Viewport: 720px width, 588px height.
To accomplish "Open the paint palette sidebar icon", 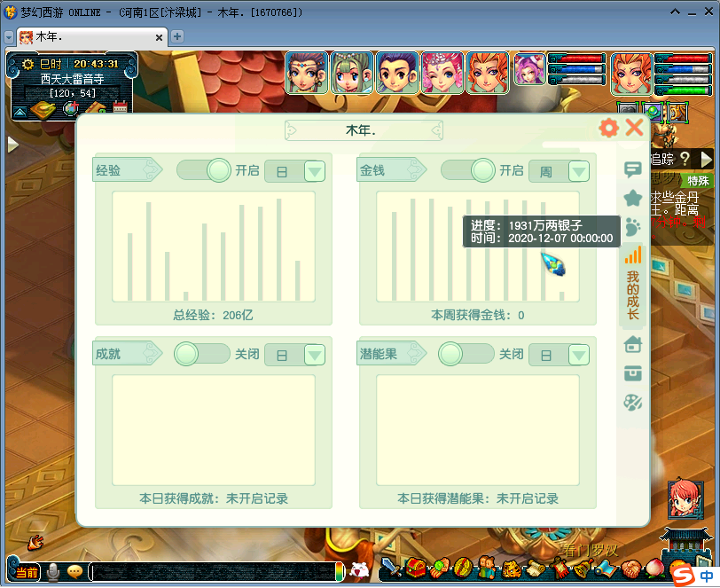I will (x=633, y=403).
